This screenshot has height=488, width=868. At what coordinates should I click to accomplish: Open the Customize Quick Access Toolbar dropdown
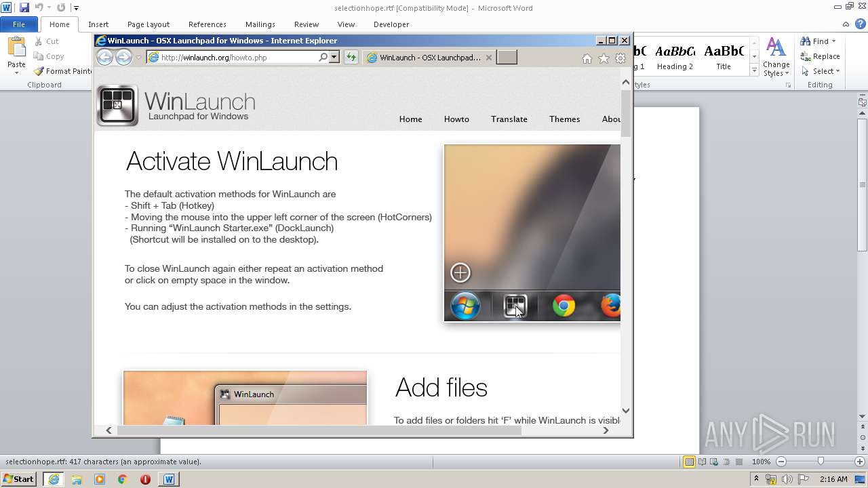tap(76, 8)
